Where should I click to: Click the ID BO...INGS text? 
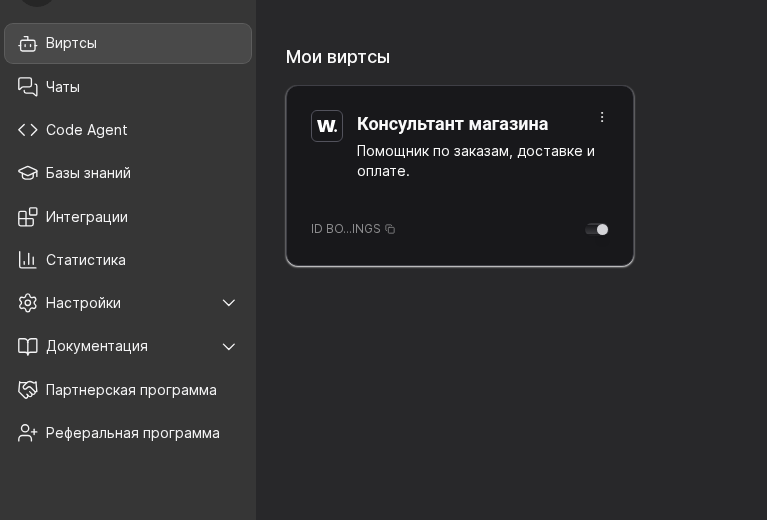(x=346, y=229)
